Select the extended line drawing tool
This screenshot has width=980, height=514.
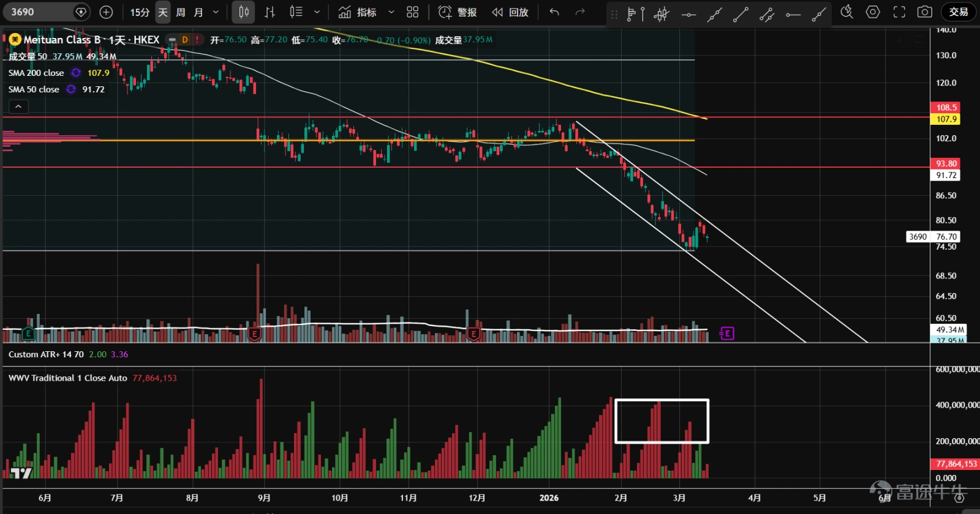(x=819, y=13)
